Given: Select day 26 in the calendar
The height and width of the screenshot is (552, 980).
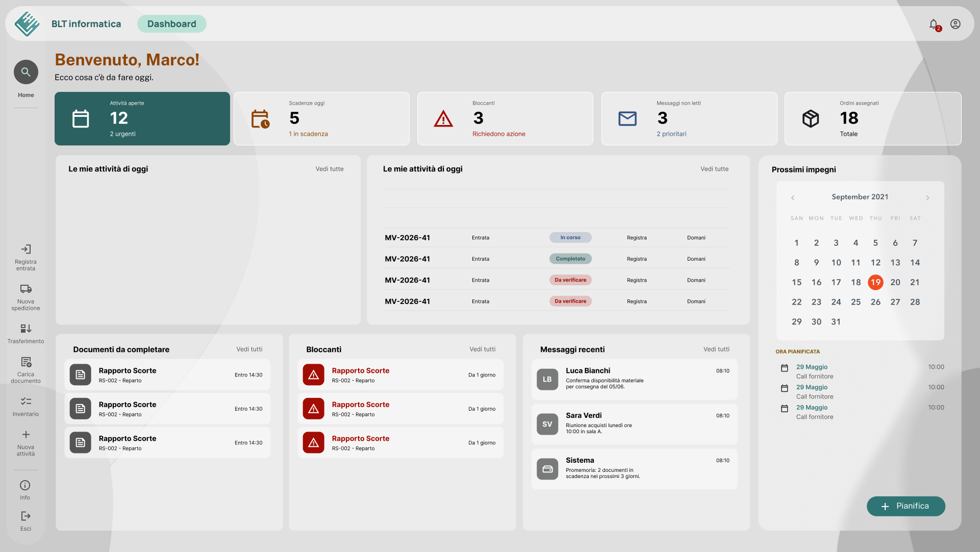Looking at the screenshot, I should 875,302.
